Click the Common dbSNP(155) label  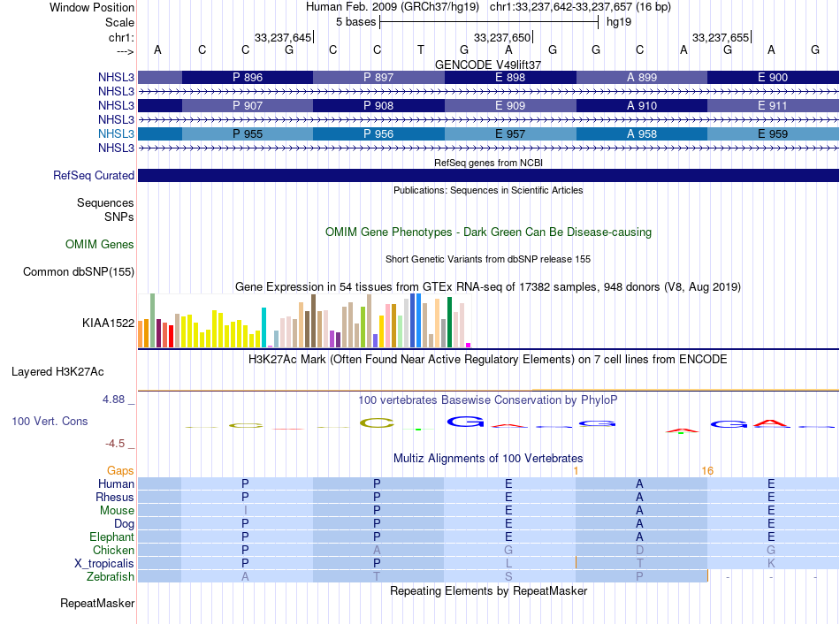[79, 271]
